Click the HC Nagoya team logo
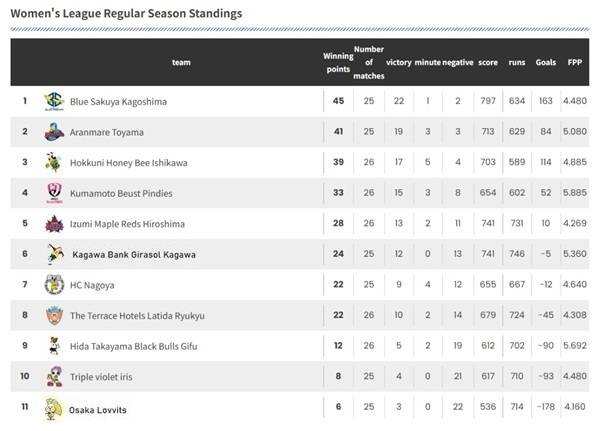Screen dimensions: 600x431 (54, 285)
